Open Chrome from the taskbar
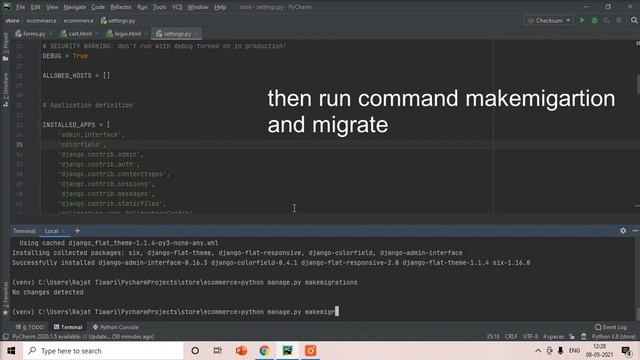Viewport: 640px width, 360px height. point(264,351)
